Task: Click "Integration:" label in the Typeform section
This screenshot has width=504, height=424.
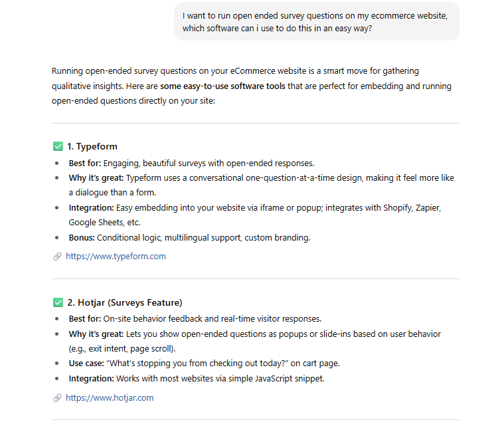Action: click(91, 208)
